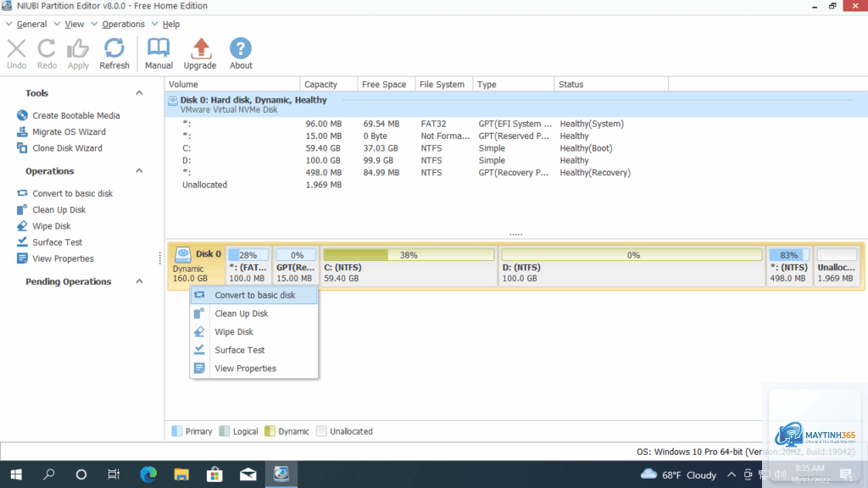Screen dimensions: 868x488
Task: Select the Disk 0 header row in list
Action: pos(516,104)
